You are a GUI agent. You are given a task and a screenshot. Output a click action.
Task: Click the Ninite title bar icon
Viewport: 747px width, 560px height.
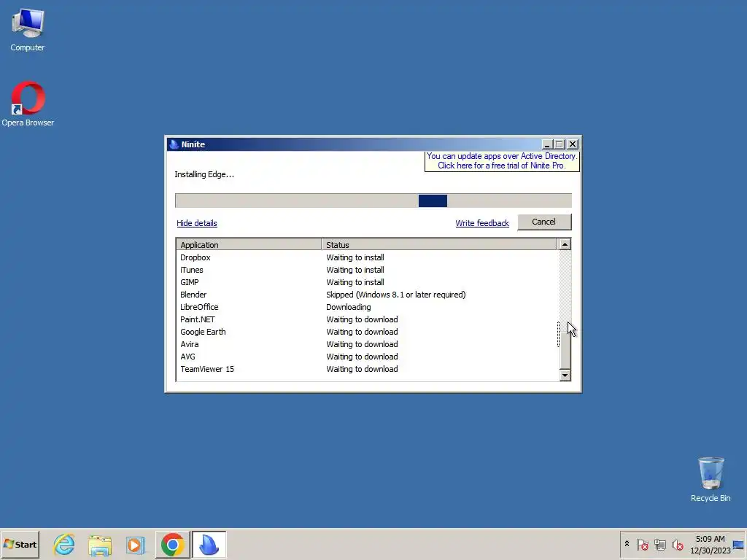[174, 144]
